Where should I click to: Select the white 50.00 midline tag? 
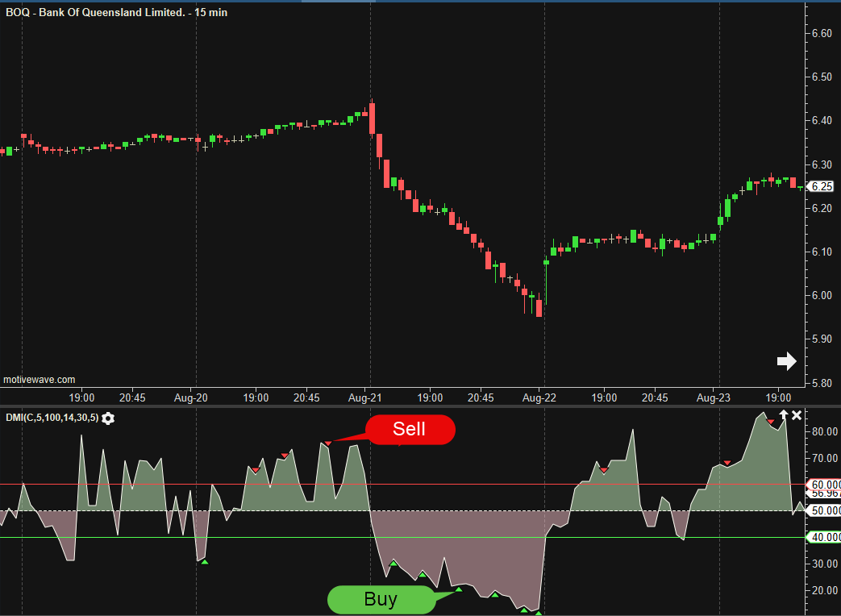coord(823,511)
